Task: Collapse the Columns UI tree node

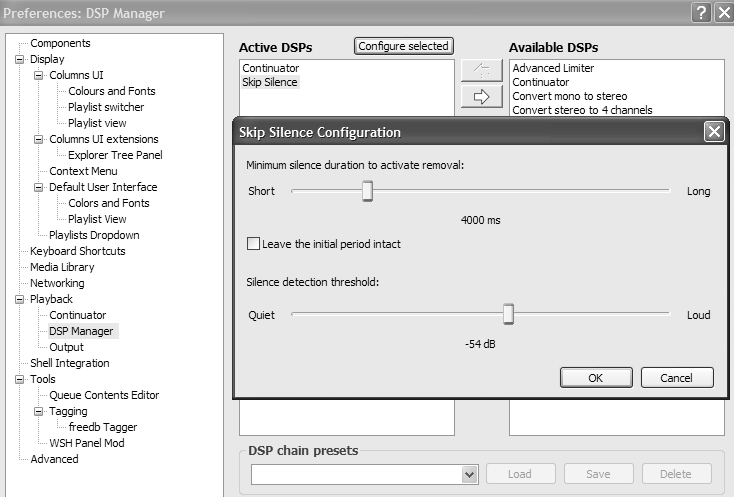Action: tap(38, 75)
